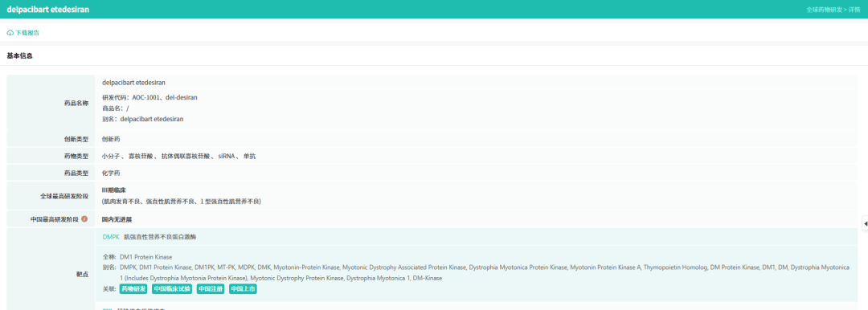Open the 中国上市 related tag
Image resolution: width=868 pixels, height=310 pixels.
(x=243, y=289)
